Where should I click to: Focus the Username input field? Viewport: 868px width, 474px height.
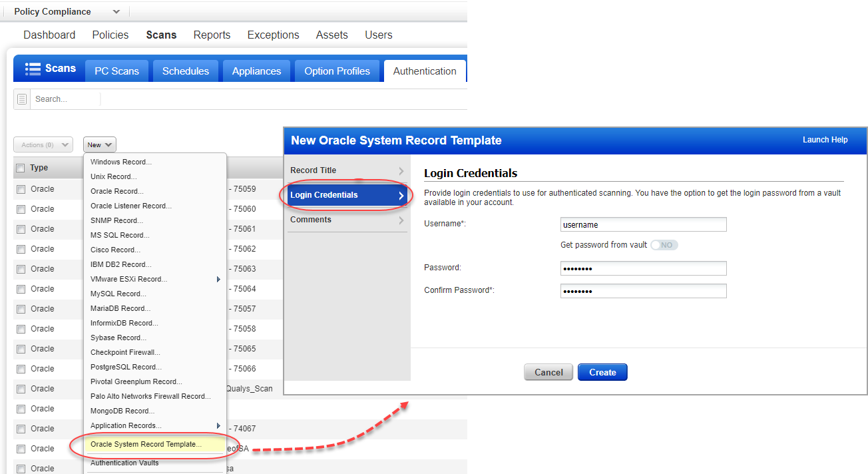coord(643,224)
